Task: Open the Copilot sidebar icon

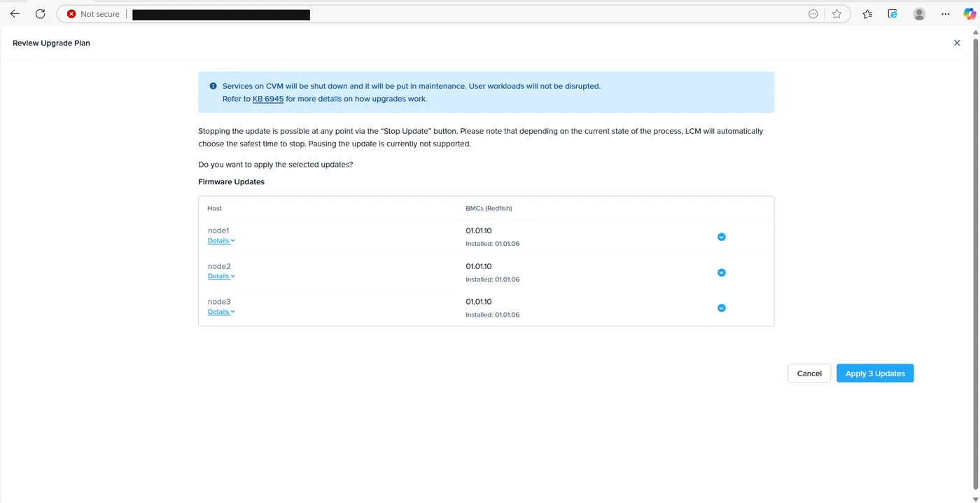Action: pos(969,14)
